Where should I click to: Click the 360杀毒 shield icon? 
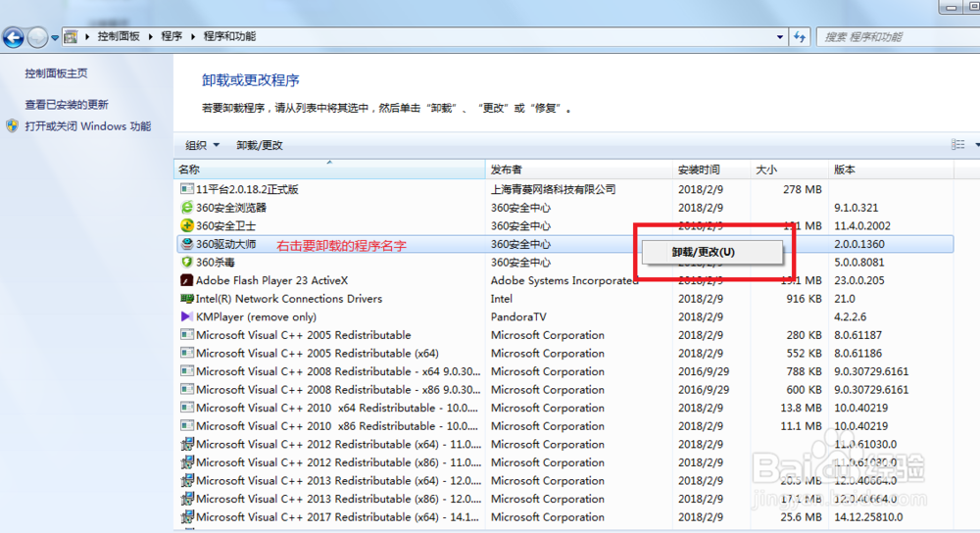[x=186, y=262]
